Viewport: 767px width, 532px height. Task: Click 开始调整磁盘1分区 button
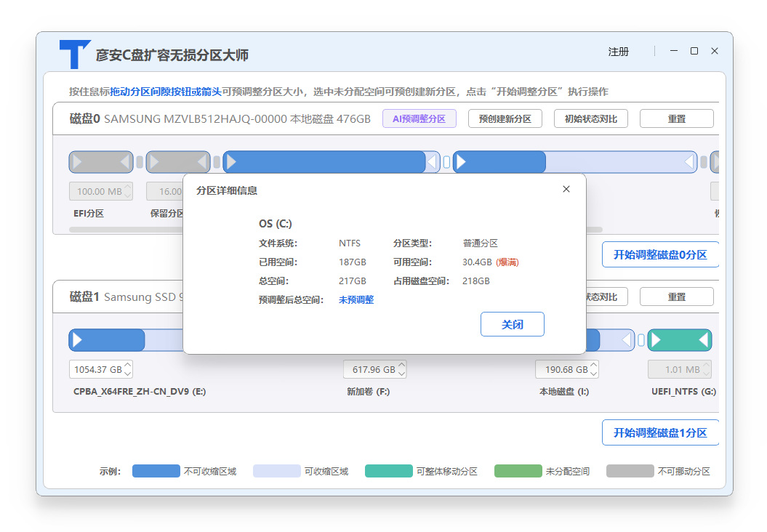660,432
